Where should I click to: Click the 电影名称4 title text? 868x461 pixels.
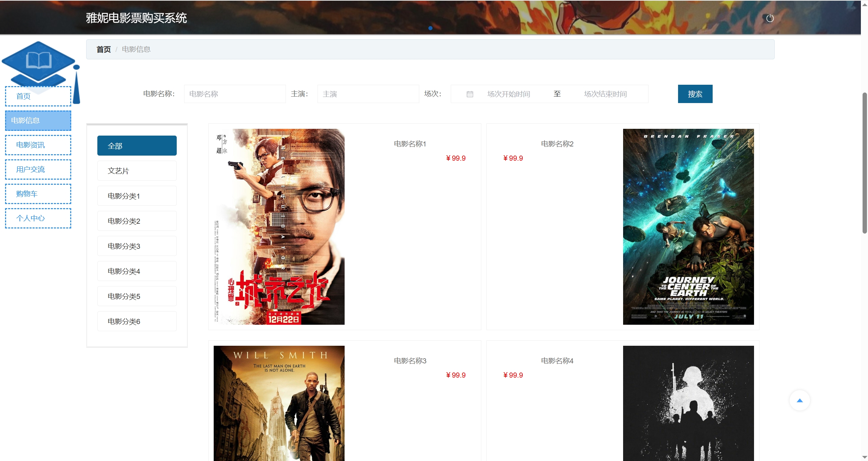(x=557, y=361)
